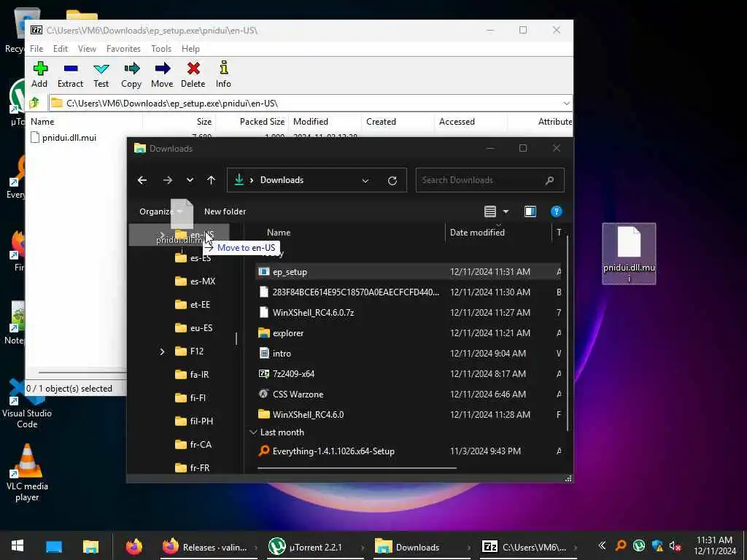Open VLC media player desktop shortcut
This screenshot has width=747, height=560.
click(27, 472)
